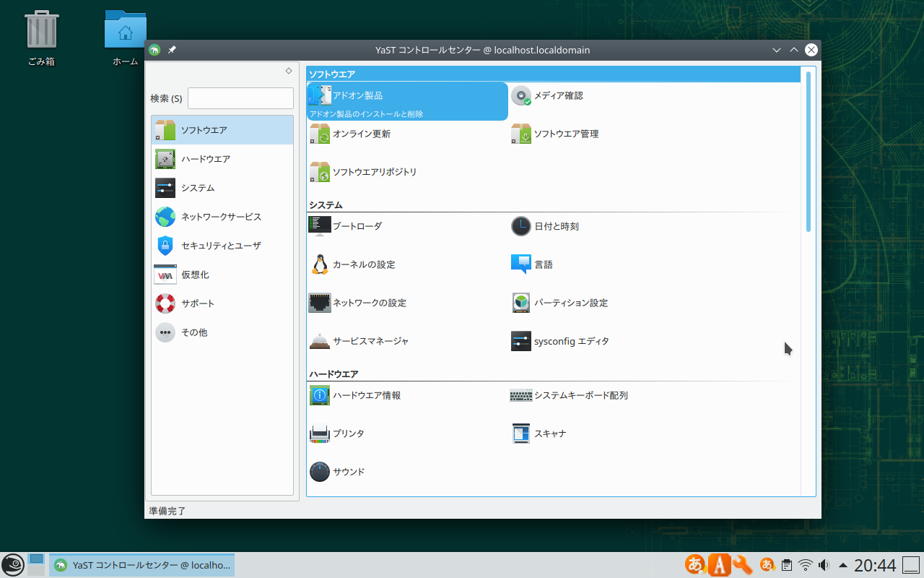Click the YaST taskbar window button

(142, 565)
